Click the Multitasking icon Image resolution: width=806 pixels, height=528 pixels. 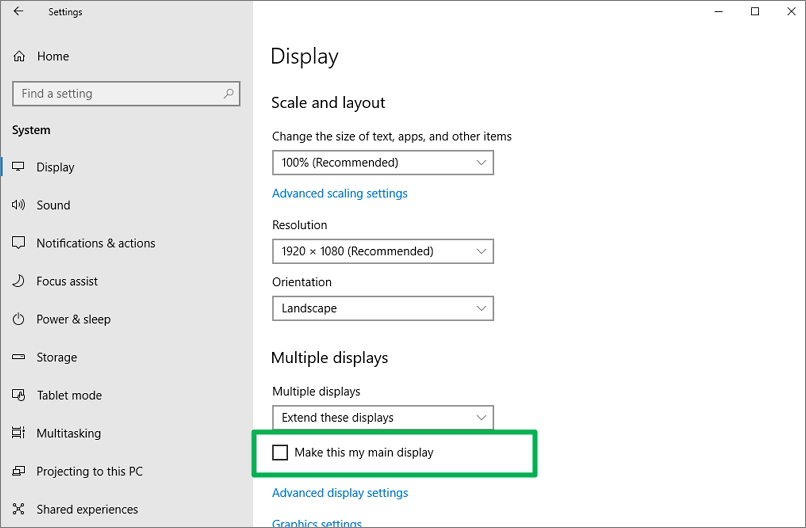18,433
